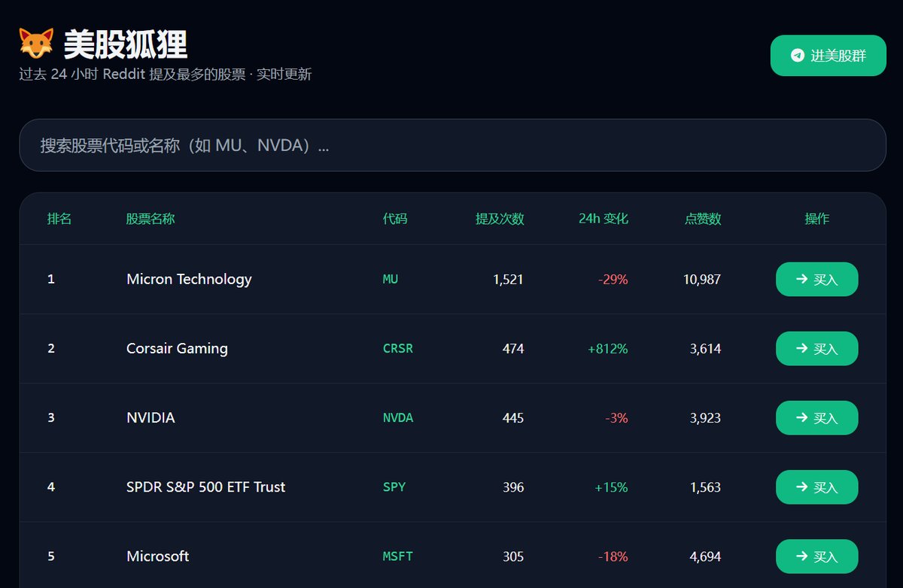Screen dimensions: 903x588
Task: Click the 1,563 upvotes value
Action: coord(705,486)
